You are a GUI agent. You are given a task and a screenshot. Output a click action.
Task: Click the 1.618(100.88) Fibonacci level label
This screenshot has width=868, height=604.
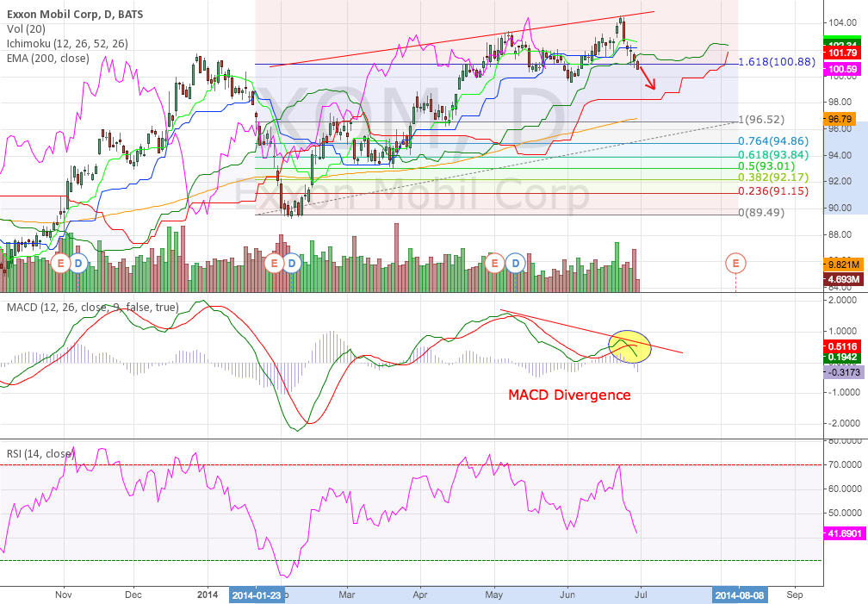777,61
